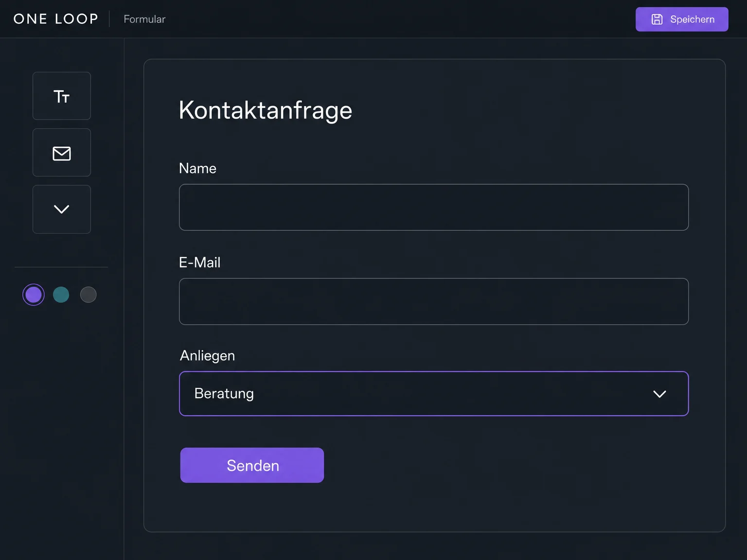Select the teal color swatch
The height and width of the screenshot is (560, 747).
pyautogui.click(x=61, y=295)
